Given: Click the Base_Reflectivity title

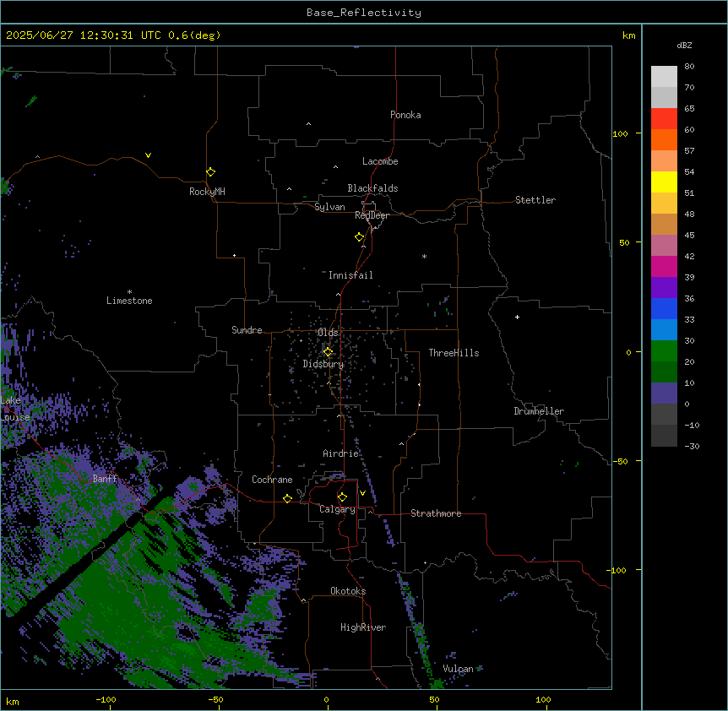Looking at the screenshot, I should [364, 13].
